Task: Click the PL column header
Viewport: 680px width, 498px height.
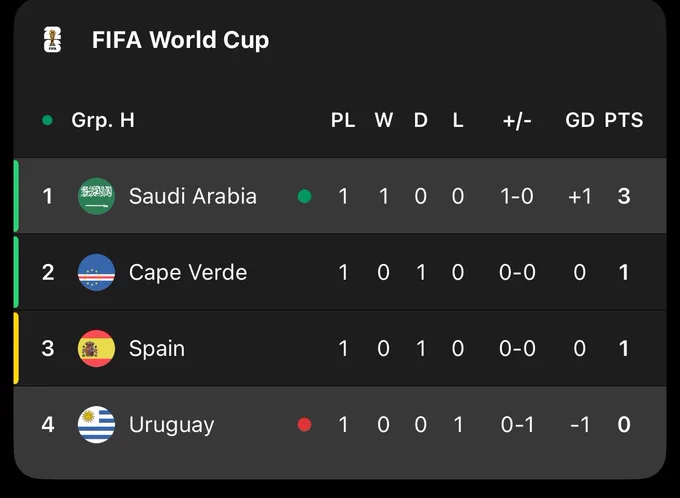Action: point(343,120)
